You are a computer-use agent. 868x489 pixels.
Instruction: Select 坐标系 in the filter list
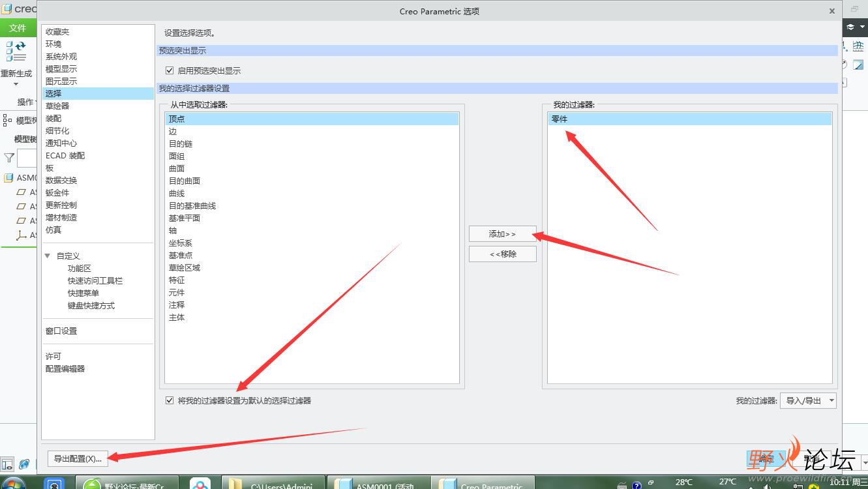tap(312, 243)
